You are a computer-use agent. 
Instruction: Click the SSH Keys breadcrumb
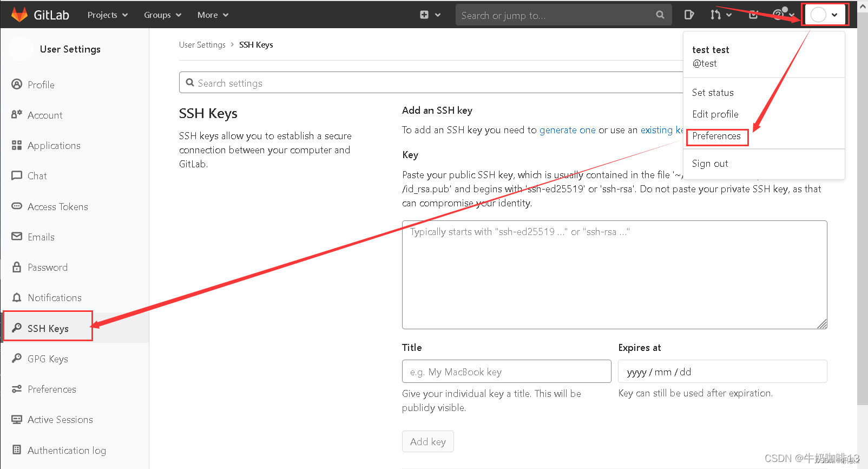tap(256, 45)
